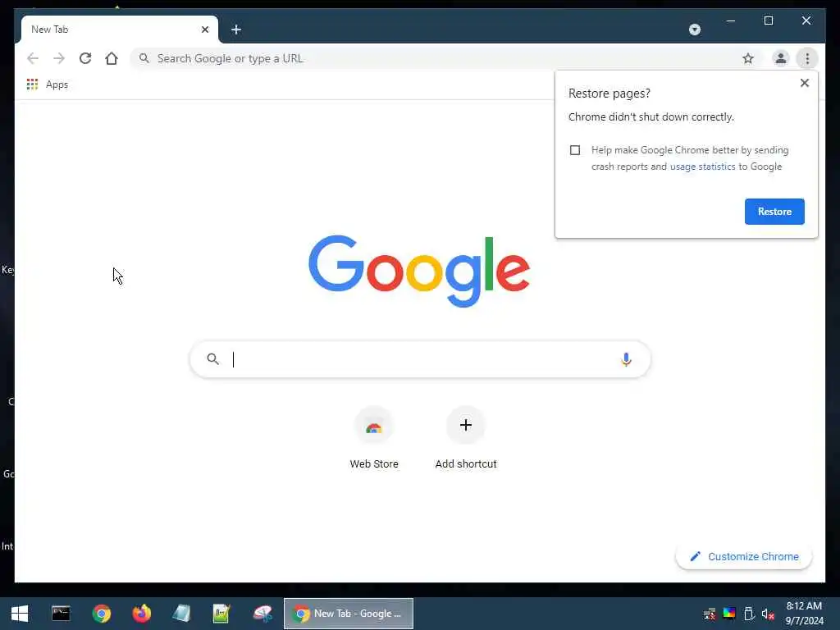The width and height of the screenshot is (840, 630).
Task: Open the notepad-style taskbar app
Action: tap(181, 614)
